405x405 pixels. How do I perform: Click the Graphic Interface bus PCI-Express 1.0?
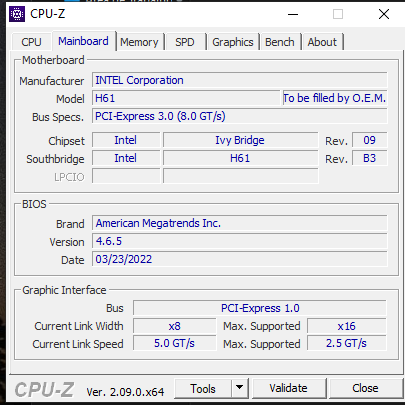pos(260,308)
